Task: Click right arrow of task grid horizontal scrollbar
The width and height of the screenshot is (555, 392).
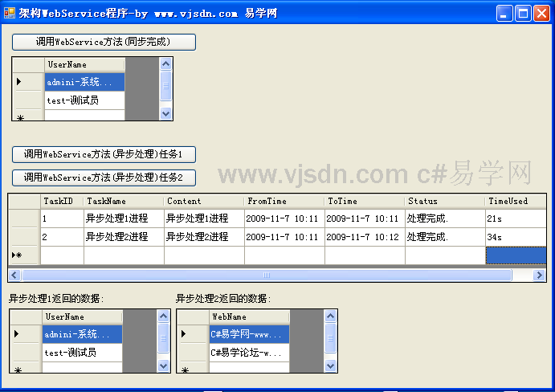Action: click(x=539, y=275)
